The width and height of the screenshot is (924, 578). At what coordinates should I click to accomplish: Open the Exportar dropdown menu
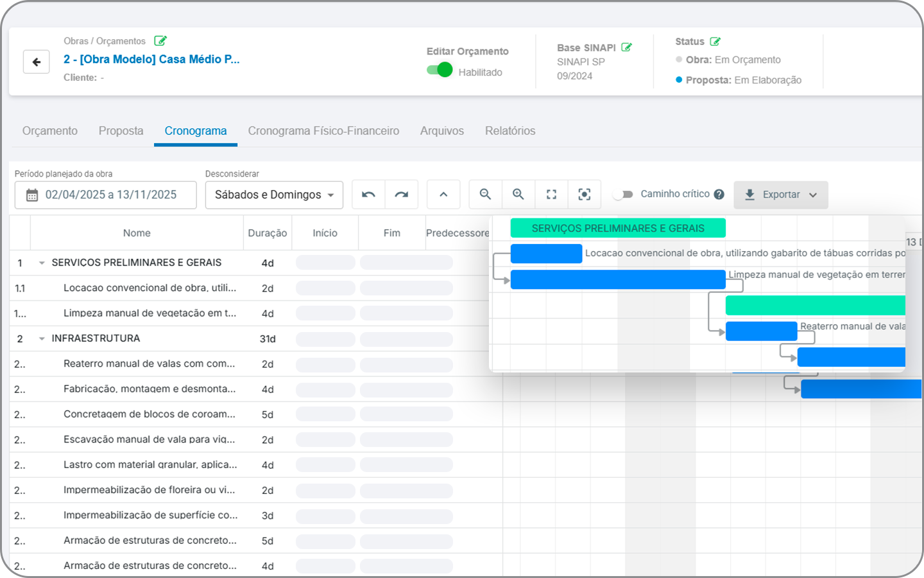[x=781, y=195]
